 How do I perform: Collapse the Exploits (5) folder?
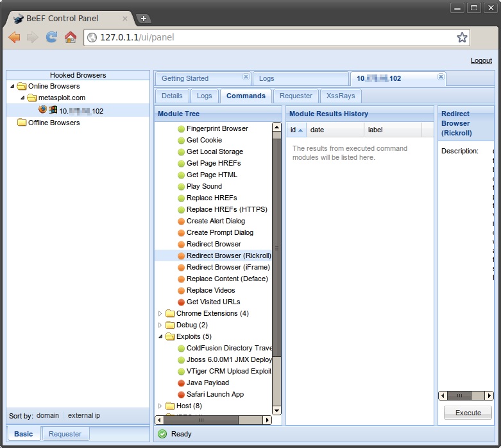click(160, 336)
